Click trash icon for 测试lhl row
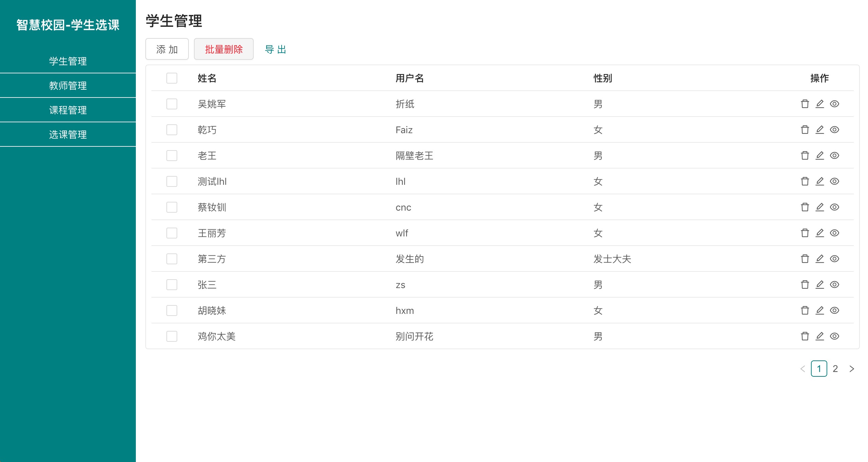 coord(804,181)
